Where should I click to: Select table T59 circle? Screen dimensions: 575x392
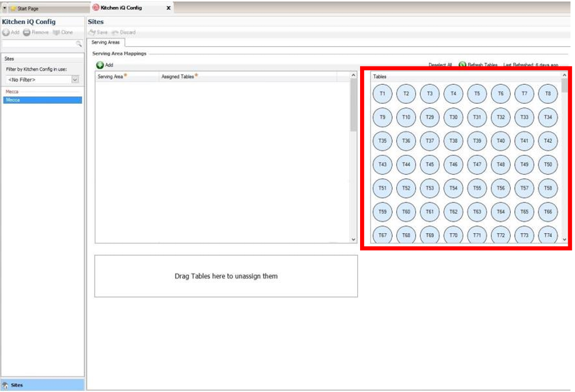pos(383,211)
